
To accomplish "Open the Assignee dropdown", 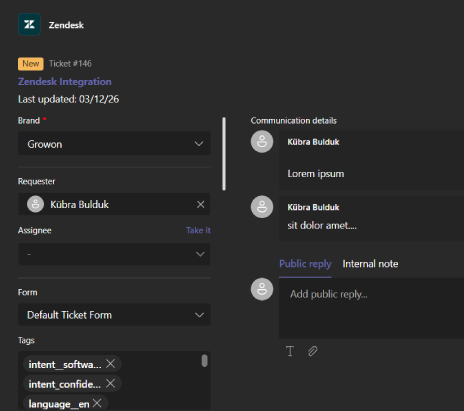I will (114, 254).
